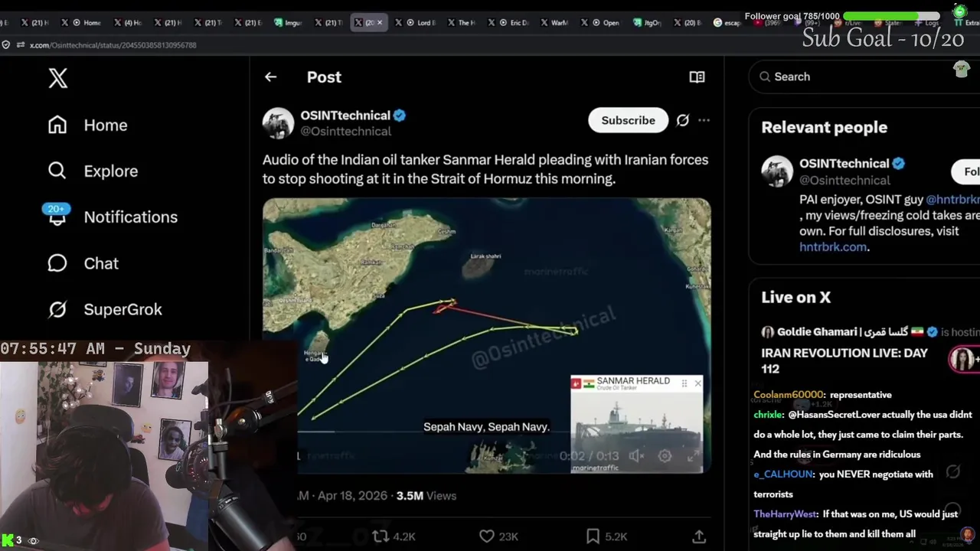Click the Apr 18, 2026 post date
The width and height of the screenshot is (980, 551).
pos(352,496)
